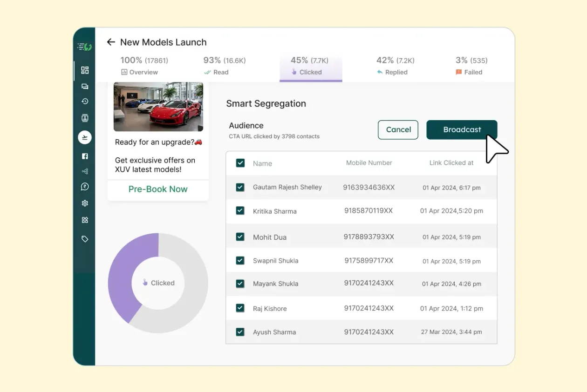This screenshot has width=587, height=392.
Task: Select the history clock icon
Action: coord(85,101)
